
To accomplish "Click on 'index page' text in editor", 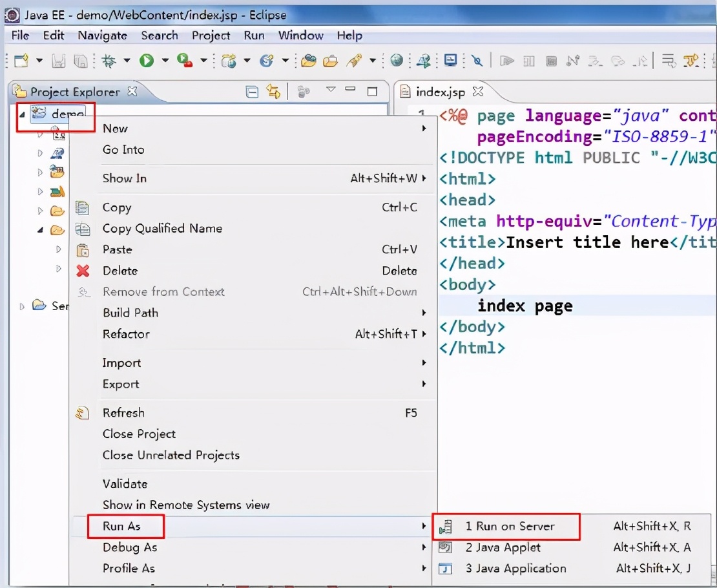I will click(x=525, y=306).
